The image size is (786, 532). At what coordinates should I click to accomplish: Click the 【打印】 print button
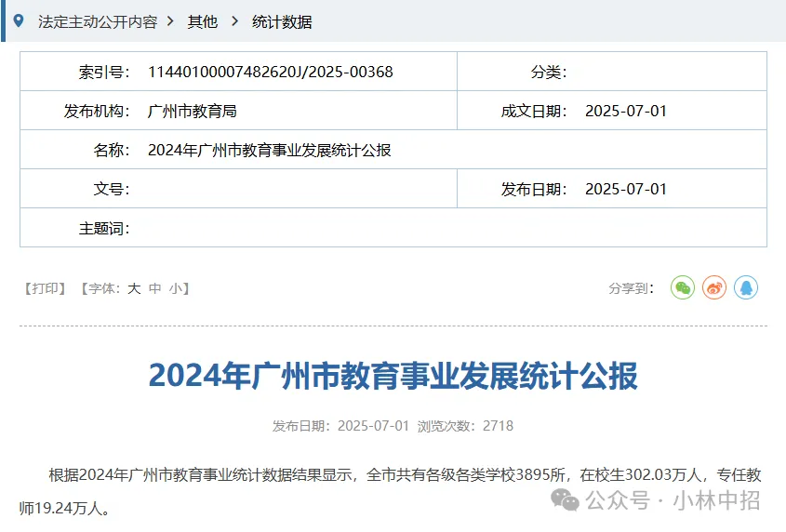(46, 288)
